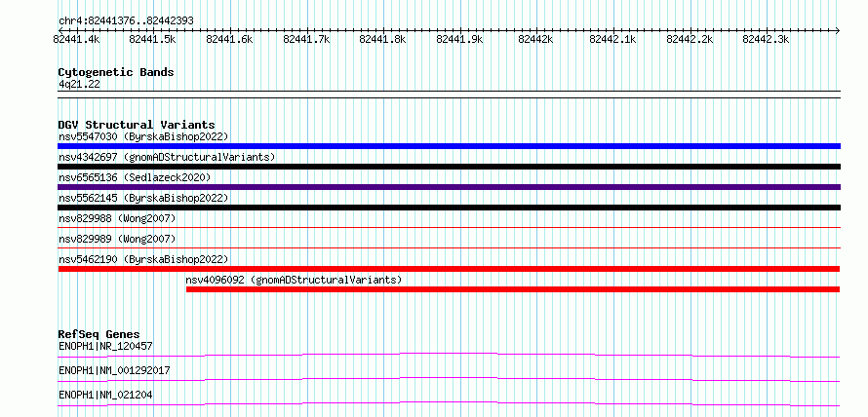Click the 82441.9k ruler tick label

(459, 40)
